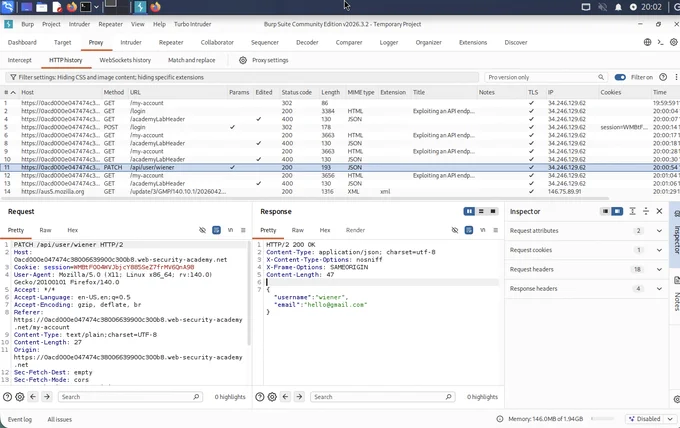This screenshot has width=680, height=428.
Task: Open terminal emulator in taskbar
Action: click(x=86, y=7)
